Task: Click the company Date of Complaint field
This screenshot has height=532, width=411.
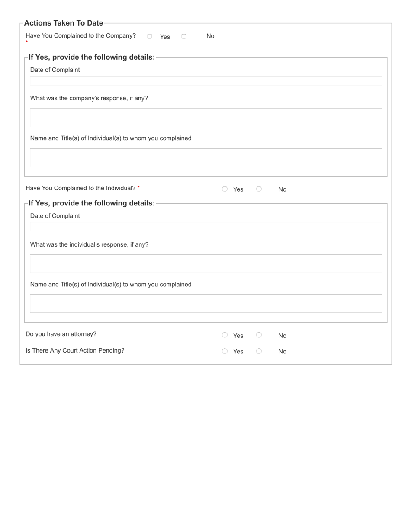Action: 206,80
